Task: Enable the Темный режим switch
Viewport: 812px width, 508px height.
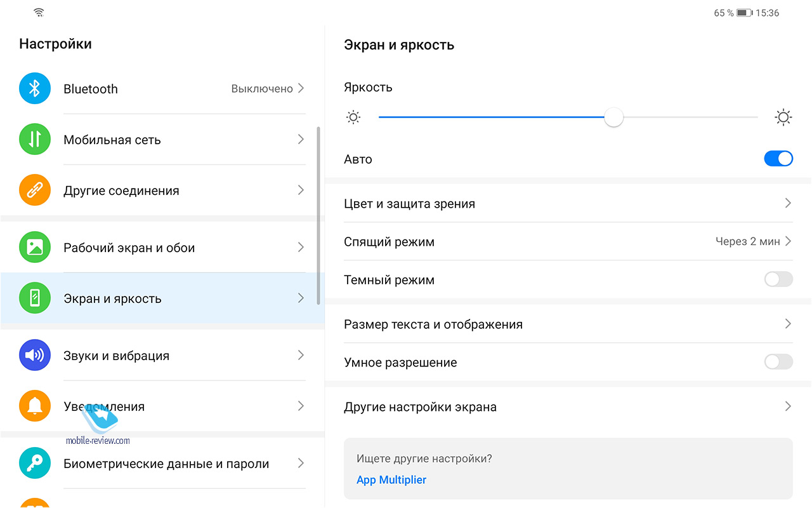Action: point(778,279)
